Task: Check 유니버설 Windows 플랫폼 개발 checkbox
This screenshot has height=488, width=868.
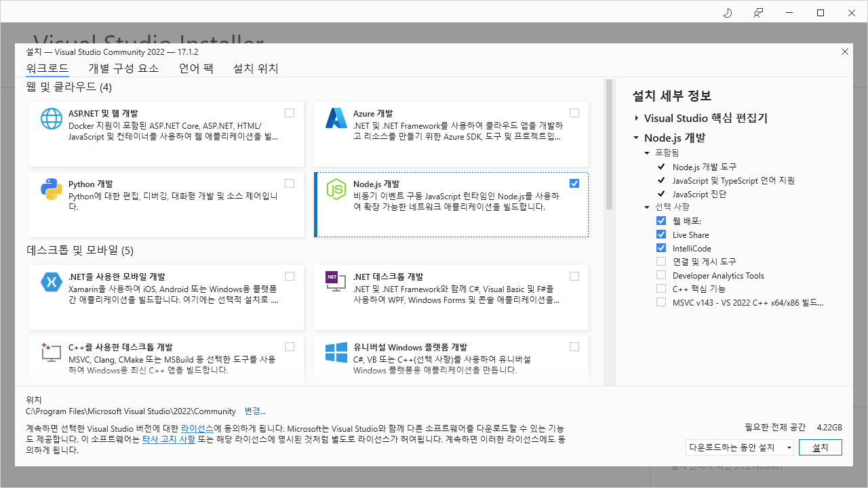Action: click(574, 346)
